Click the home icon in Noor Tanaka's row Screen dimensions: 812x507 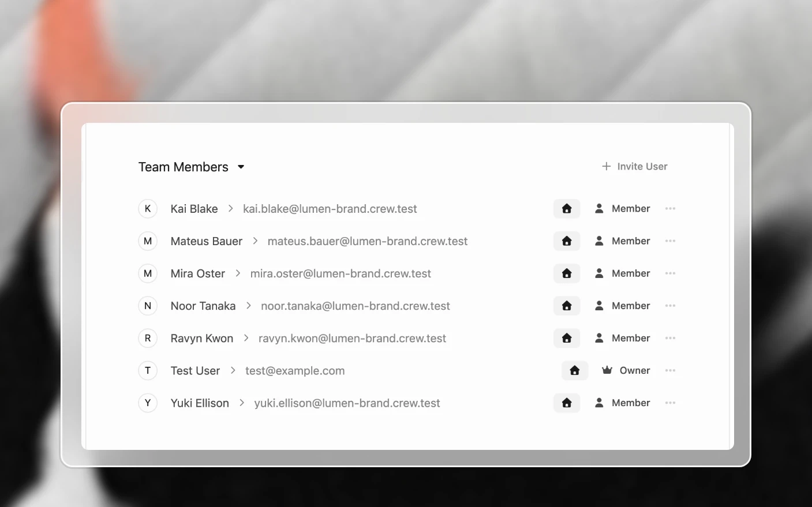(x=567, y=306)
